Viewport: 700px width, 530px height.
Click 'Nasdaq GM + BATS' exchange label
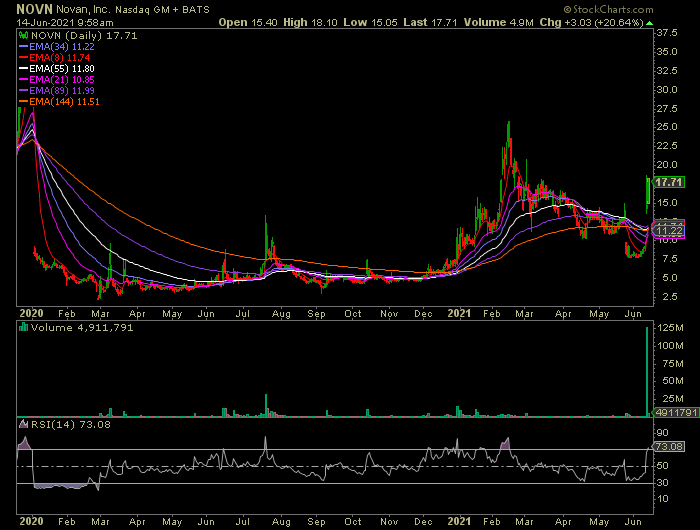pyautogui.click(x=162, y=9)
